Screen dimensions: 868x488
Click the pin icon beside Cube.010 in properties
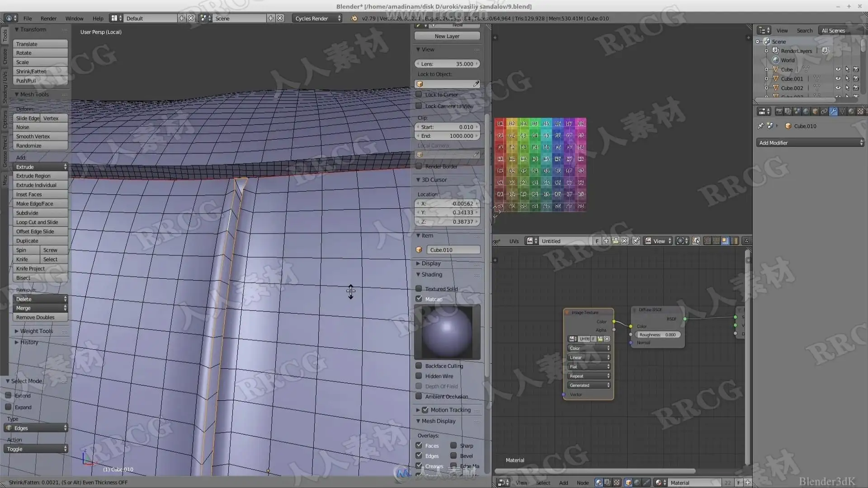click(760, 126)
